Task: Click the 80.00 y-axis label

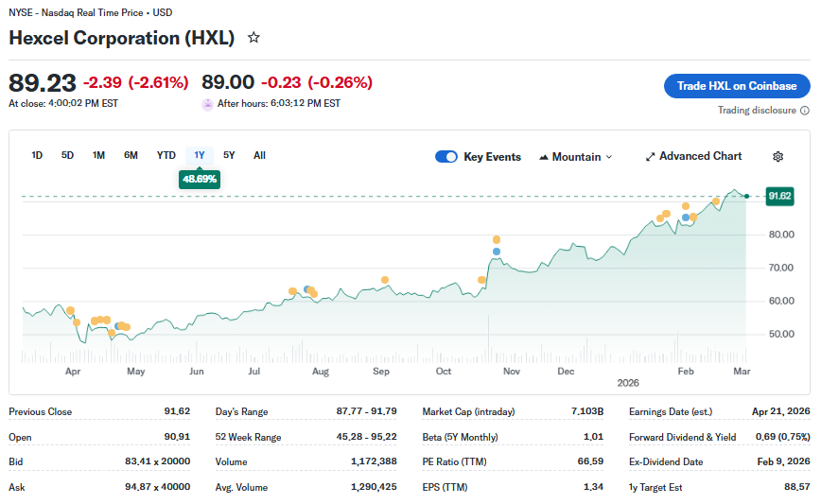Action: coord(781,235)
